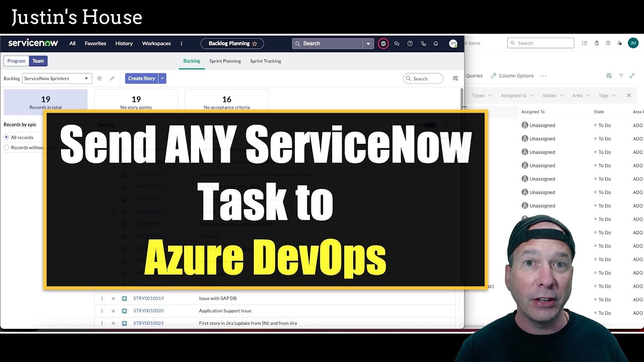Switch to the Sprint Planning tab
The image size is (644, 362).
coord(225,61)
